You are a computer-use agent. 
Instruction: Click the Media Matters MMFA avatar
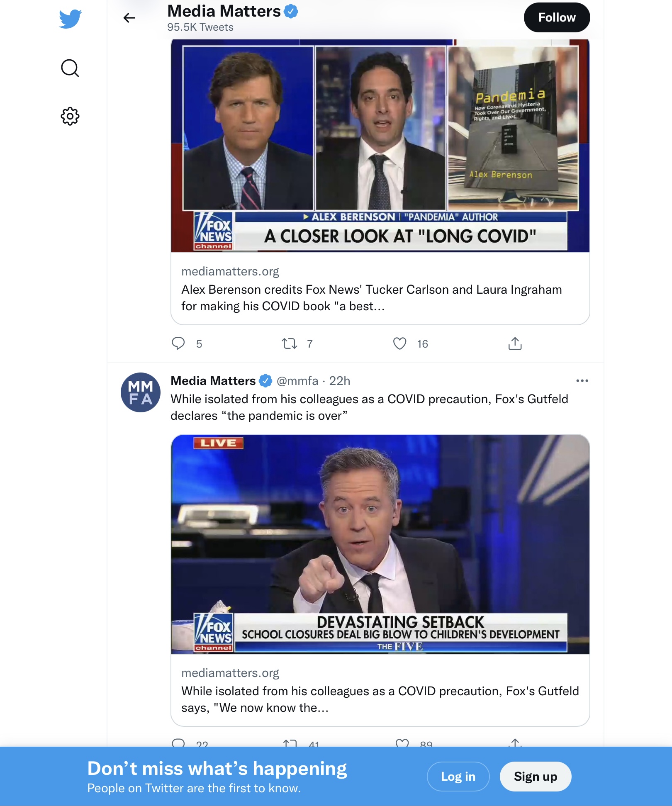(x=141, y=392)
